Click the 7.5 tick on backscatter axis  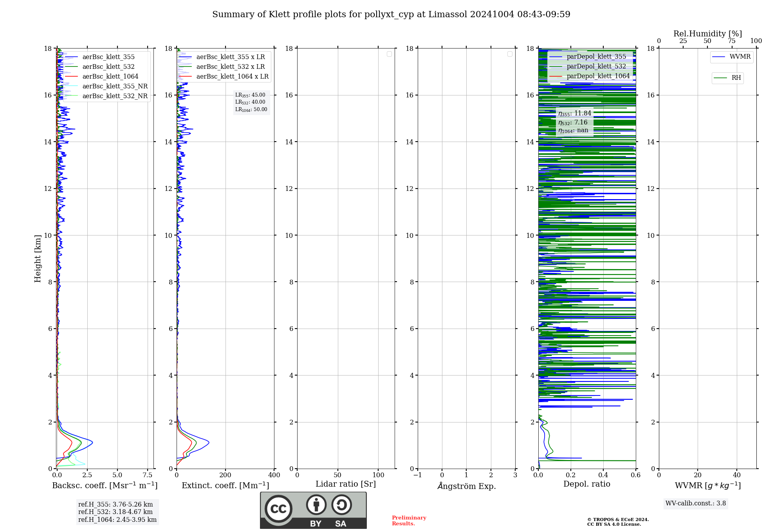point(148,475)
